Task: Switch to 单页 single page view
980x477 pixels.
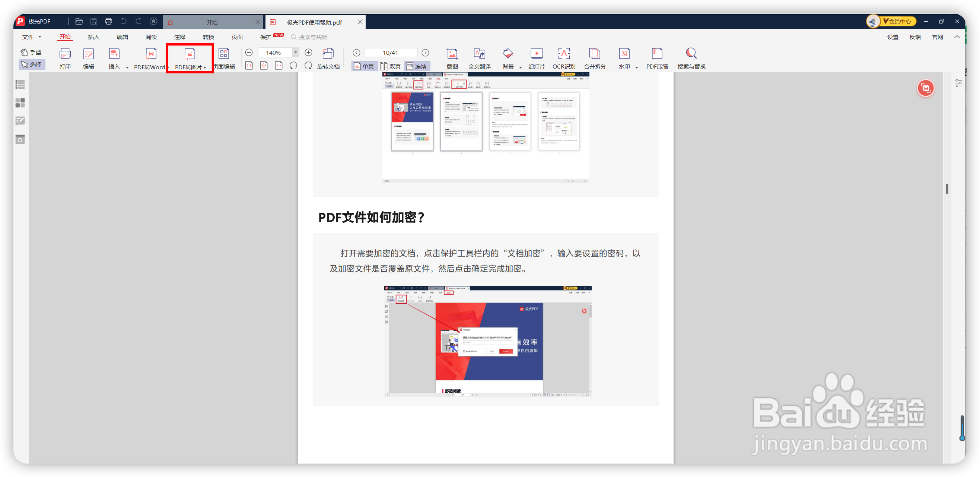Action: [x=364, y=66]
